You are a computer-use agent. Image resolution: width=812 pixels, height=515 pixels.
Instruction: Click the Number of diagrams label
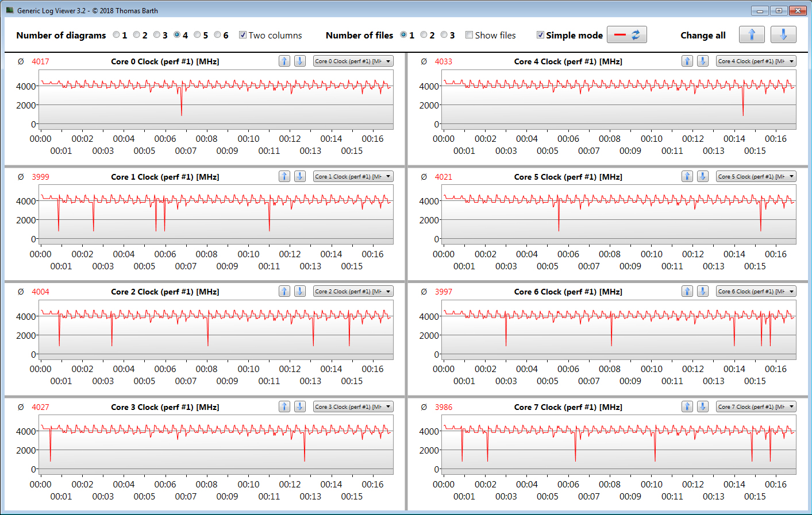(61, 35)
